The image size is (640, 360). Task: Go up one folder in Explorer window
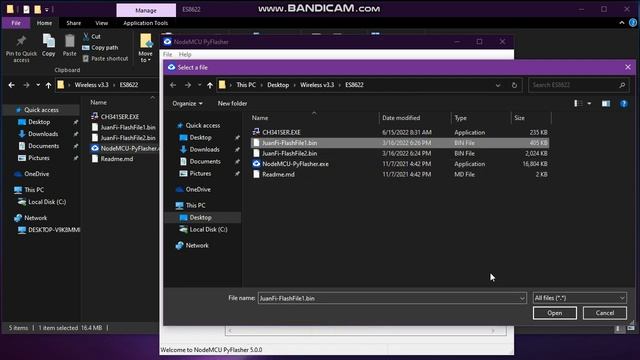49,85
